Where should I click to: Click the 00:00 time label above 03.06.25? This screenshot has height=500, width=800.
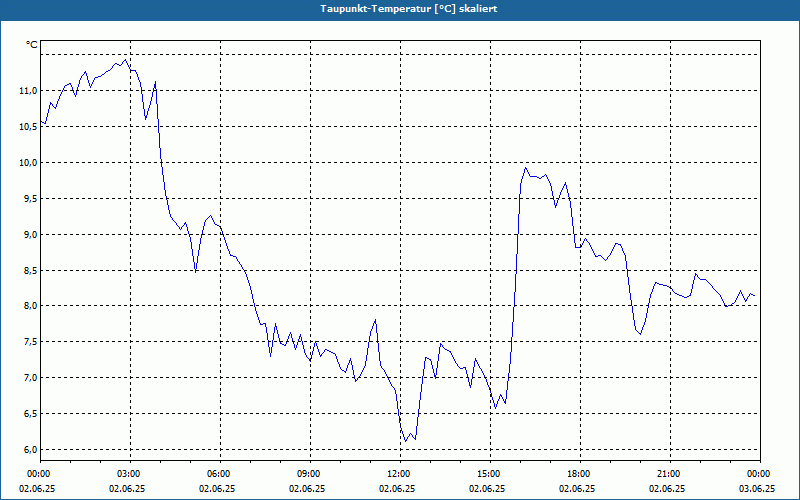[760, 474]
